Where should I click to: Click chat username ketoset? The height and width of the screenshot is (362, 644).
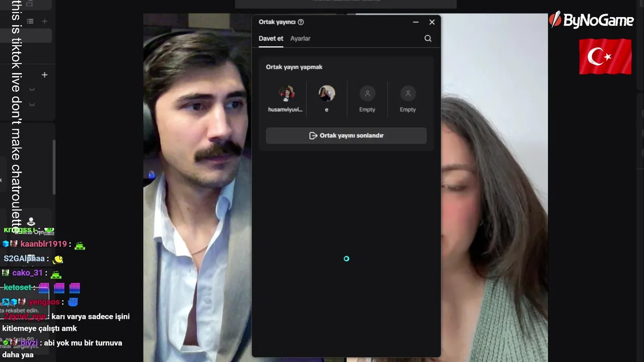point(18,287)
